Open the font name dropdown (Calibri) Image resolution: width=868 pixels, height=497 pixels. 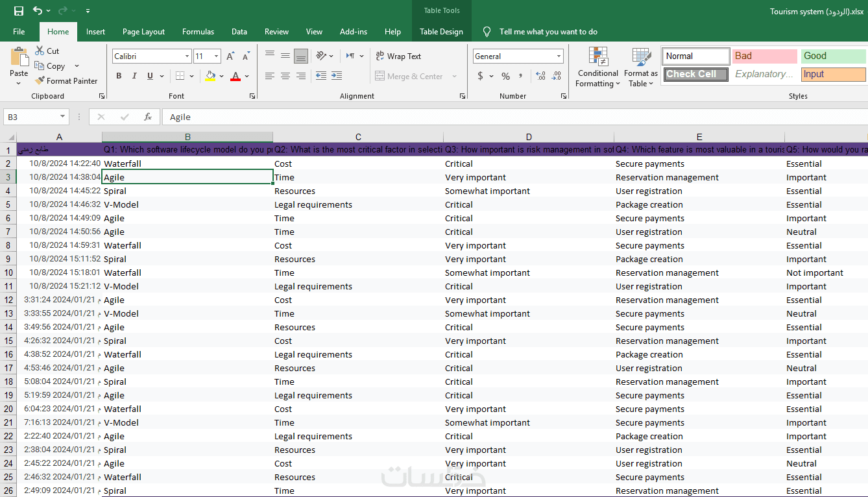[187, 56]
